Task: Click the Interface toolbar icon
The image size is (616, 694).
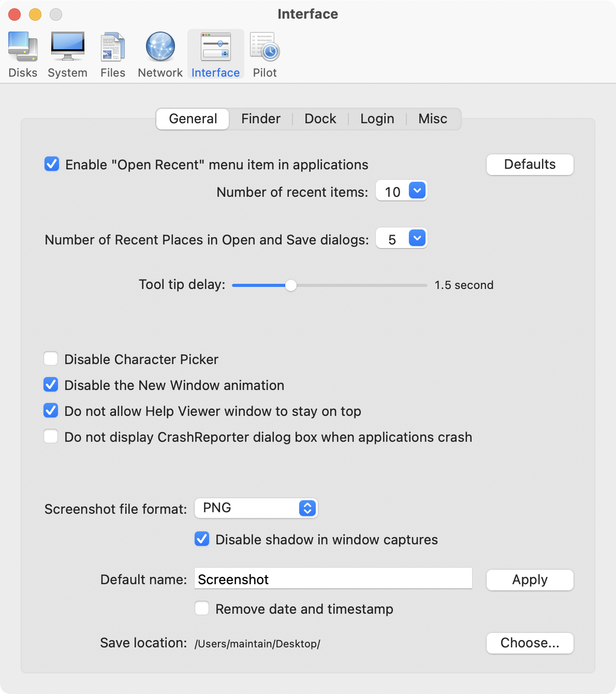Action: tap(215, 54)
